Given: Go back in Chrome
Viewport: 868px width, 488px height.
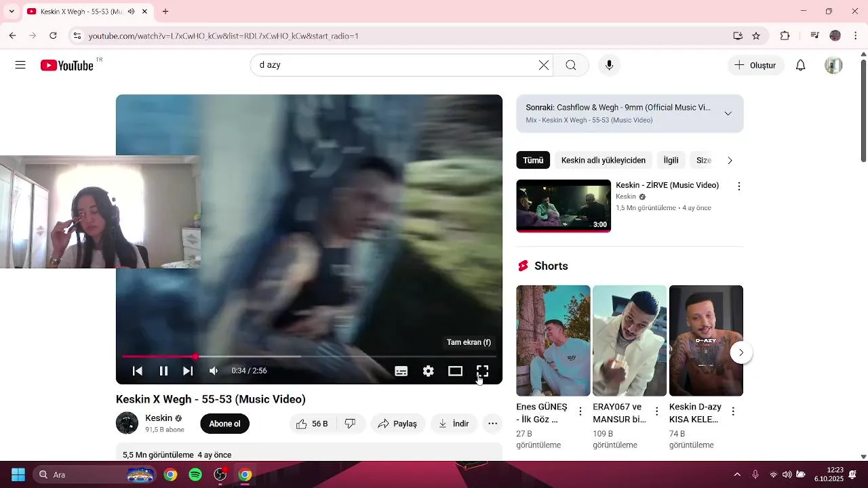Looking at the screenshot, I should tap(12, 35).
